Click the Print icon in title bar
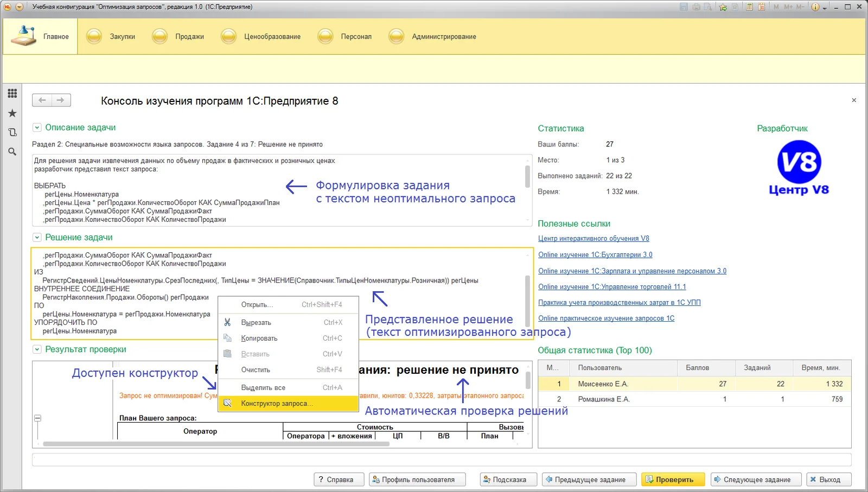Image resolution: width=868 pixels, height=492 pixels. point(696,7)
